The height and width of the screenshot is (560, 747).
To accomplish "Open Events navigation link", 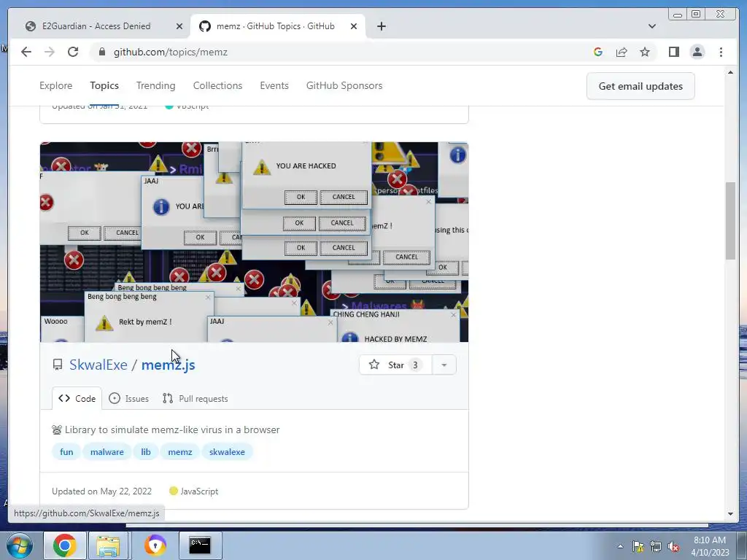I will 274,86.
